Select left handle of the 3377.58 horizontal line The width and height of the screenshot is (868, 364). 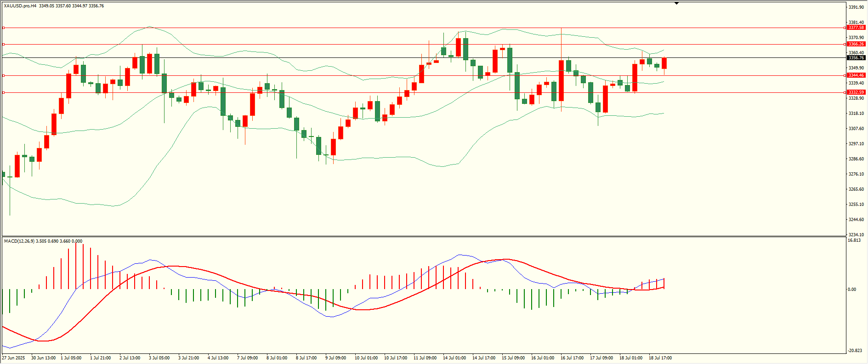tap(3, 28)
